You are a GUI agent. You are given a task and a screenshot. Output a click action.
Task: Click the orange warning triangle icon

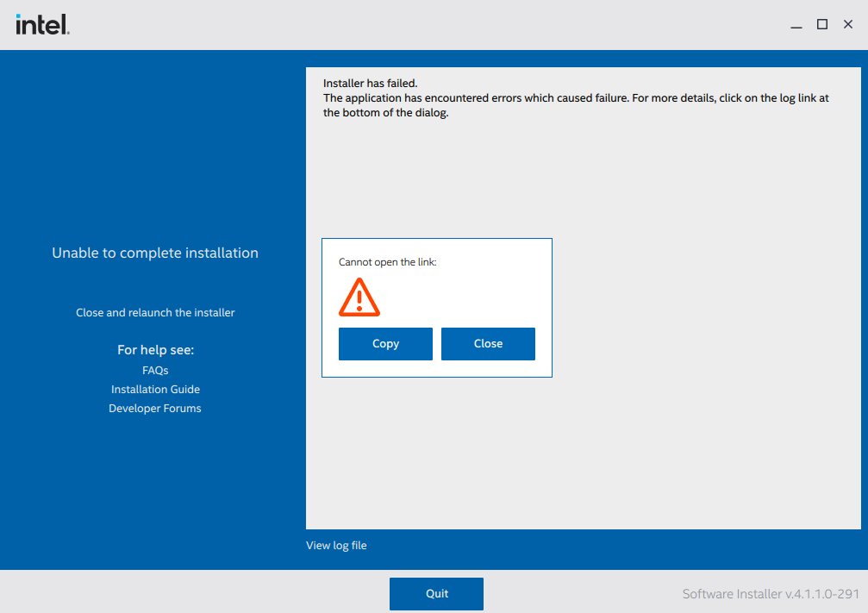click(x=359, y=297)
